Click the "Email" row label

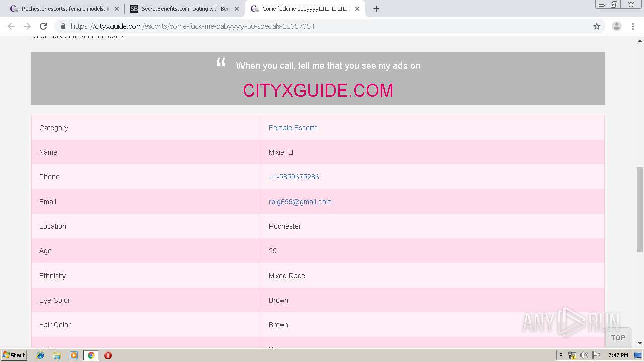[48, 202]
